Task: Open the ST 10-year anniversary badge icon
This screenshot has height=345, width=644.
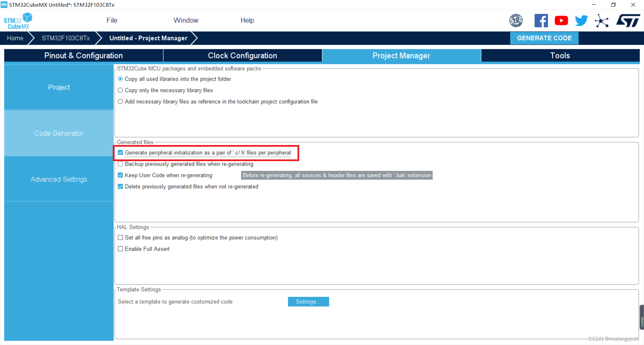Action: coord(516,20)
